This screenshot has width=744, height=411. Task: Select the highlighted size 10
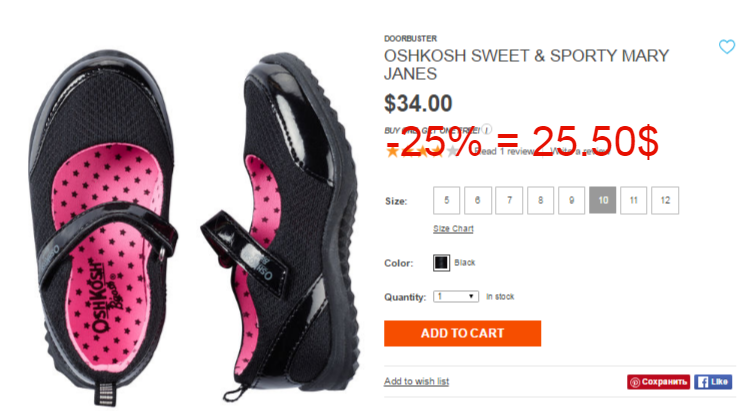[603, 200]
